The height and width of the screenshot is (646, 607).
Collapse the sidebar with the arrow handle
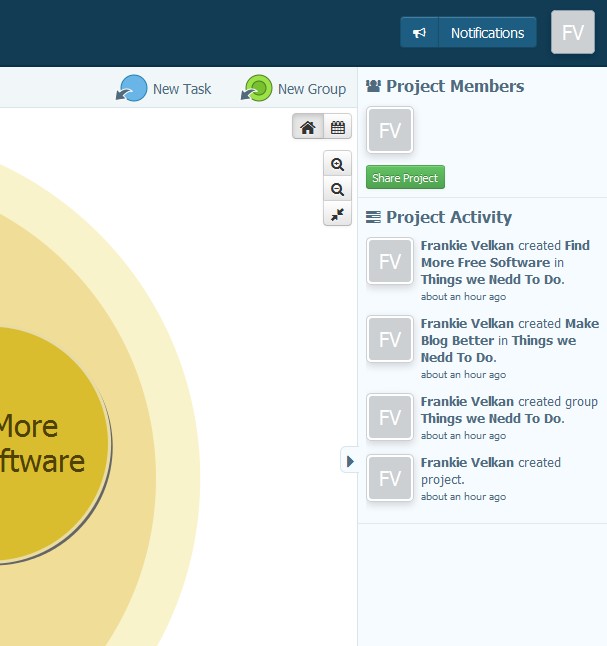(x=350, y=461)
